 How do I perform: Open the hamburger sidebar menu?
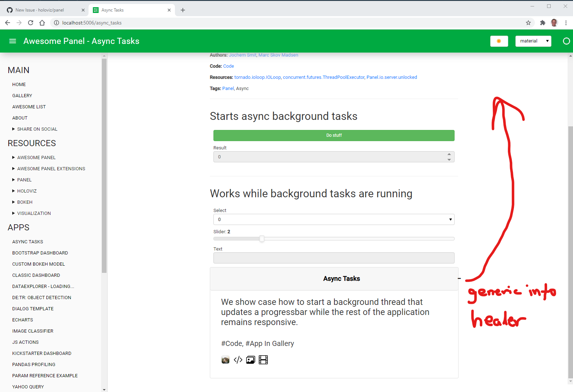pyautogui.click(x=13, y=41)
